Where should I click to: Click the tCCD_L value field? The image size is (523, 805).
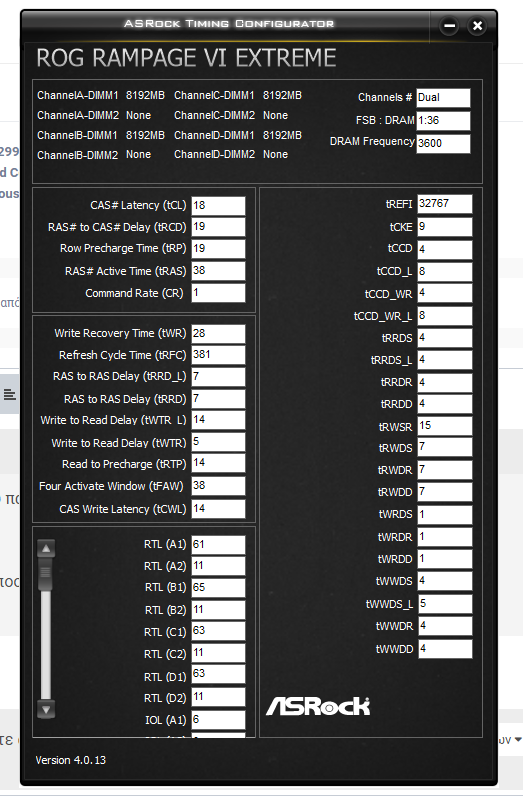click(444, 272)
